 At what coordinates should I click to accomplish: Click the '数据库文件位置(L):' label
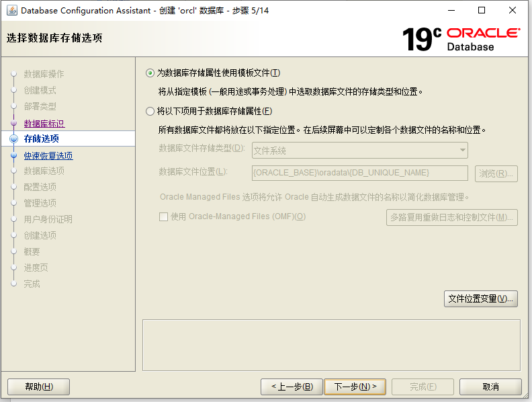point(193,172)
